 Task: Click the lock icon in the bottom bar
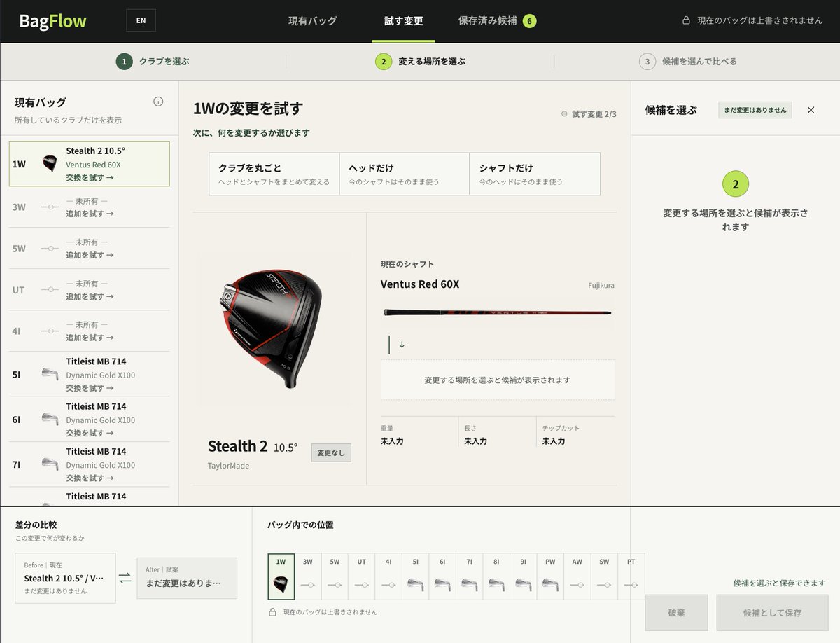(x=273, y=612)
